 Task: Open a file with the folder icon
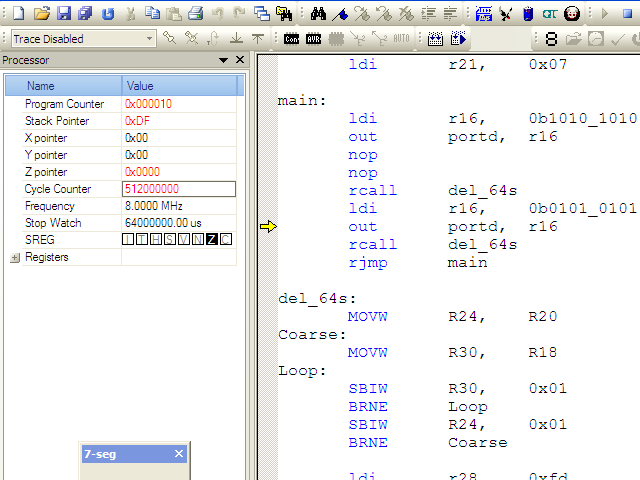[41, 14]
